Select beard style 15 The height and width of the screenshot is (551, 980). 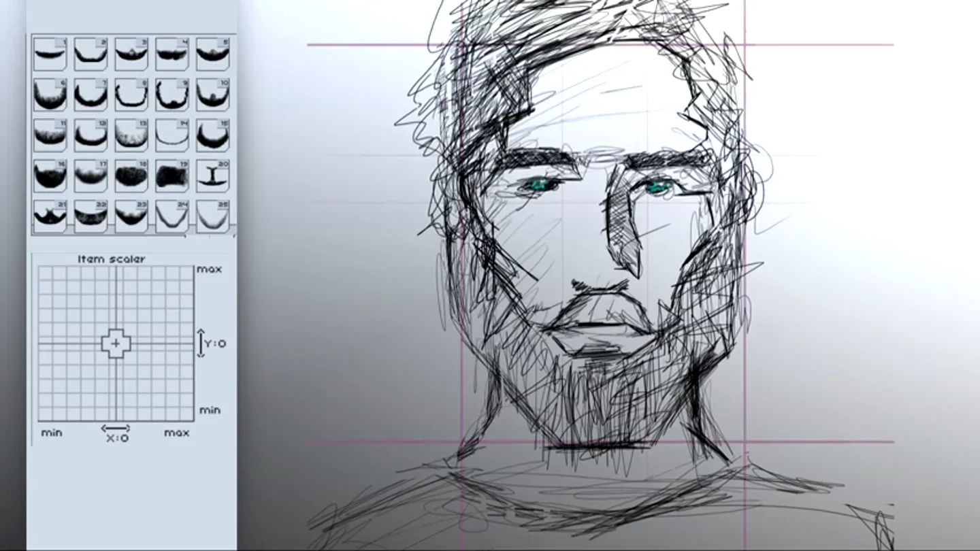pos(213,135)
